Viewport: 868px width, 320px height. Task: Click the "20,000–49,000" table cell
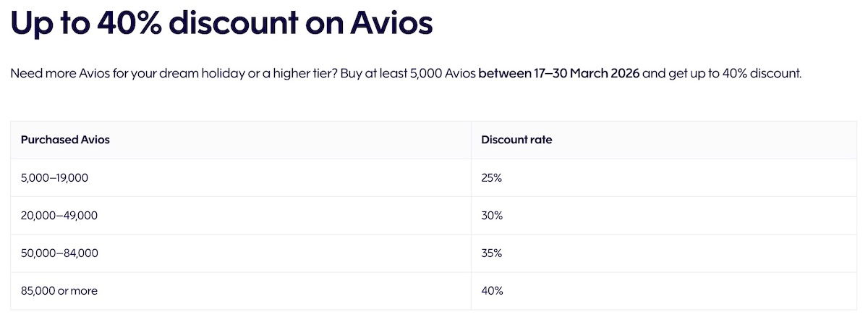click(59, 215)
